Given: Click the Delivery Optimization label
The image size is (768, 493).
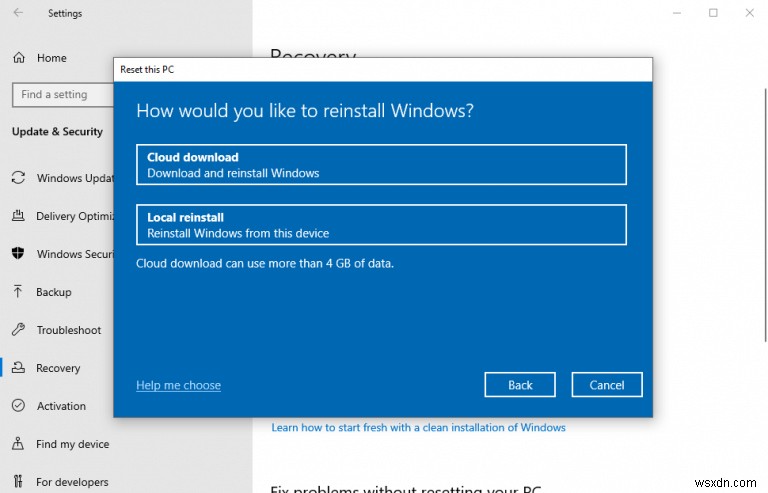Looking at the screenshot, I should tap(75, 216).
